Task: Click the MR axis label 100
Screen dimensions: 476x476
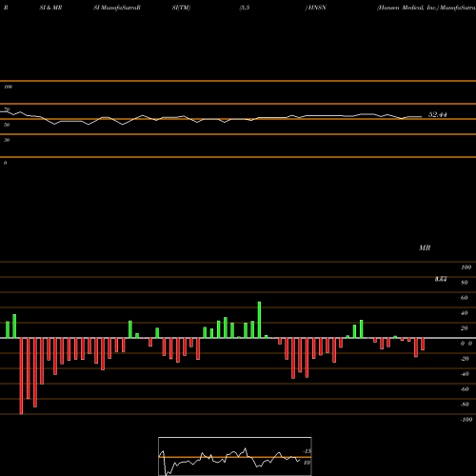Action: (466, 268)
